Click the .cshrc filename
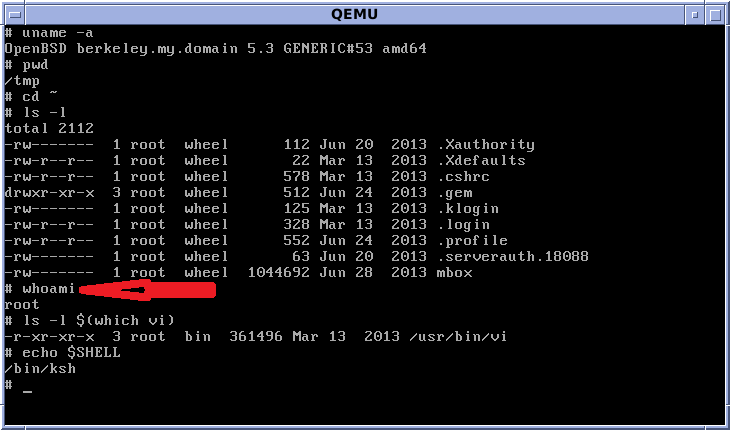The width and height of the screenshot is (730, 430). 465,177
